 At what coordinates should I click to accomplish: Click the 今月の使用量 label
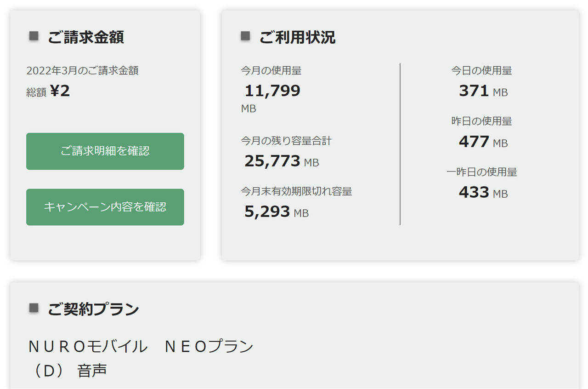click(271, 70)
